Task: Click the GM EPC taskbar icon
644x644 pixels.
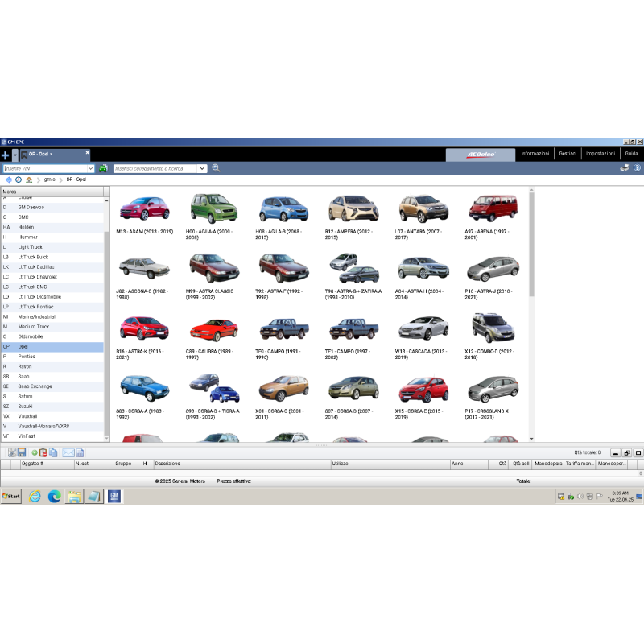Action: [114, 497]
